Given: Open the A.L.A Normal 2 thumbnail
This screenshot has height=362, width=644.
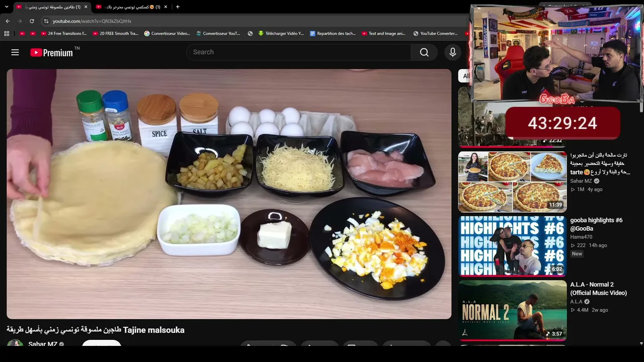Looking at the screenshot, I should pos(512,310).
